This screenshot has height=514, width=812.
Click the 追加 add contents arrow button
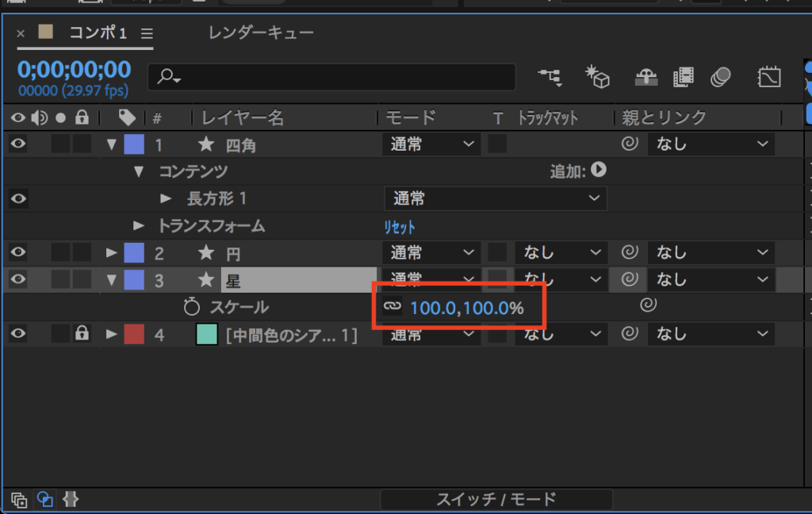(598, 170)
